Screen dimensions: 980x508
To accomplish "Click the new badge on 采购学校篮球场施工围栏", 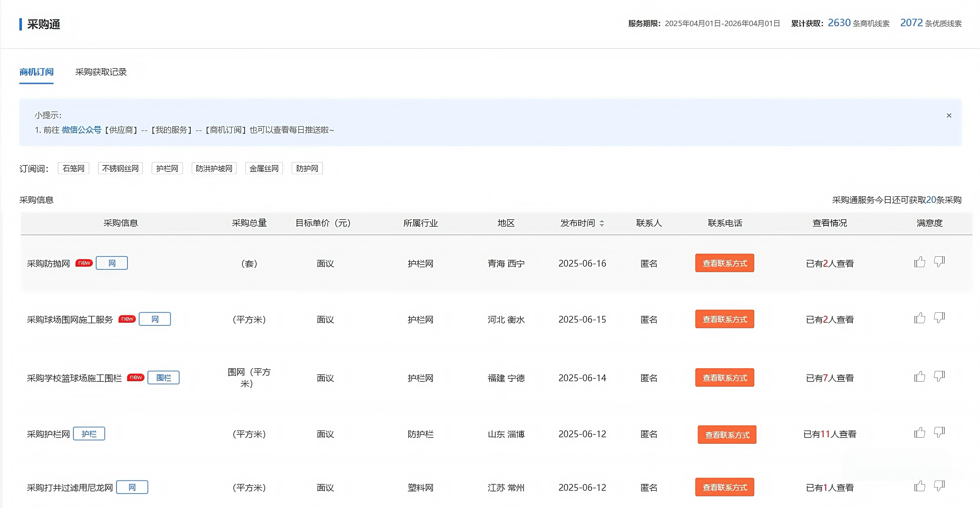I will point(136,377).
